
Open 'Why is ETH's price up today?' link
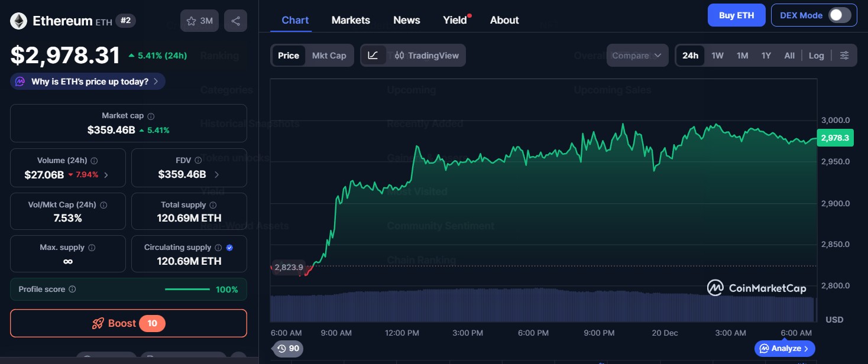88,81
